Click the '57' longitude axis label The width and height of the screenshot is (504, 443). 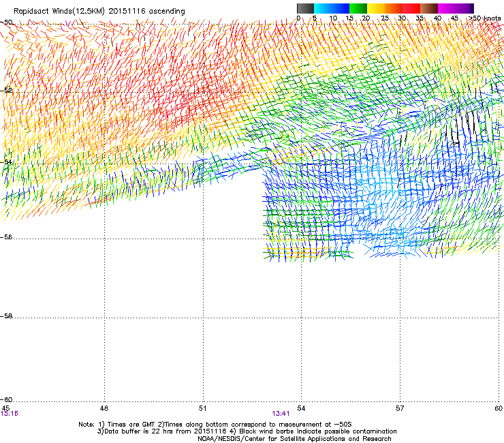point(400,408)
